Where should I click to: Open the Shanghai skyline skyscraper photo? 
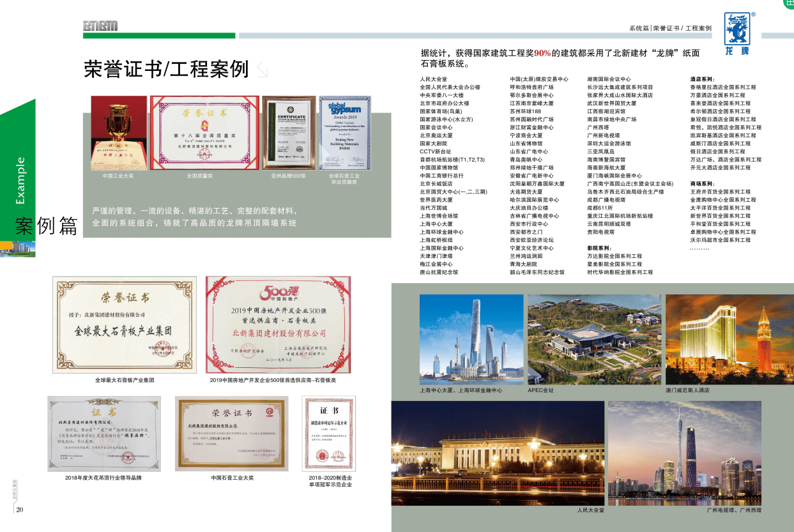coord(471,339)
